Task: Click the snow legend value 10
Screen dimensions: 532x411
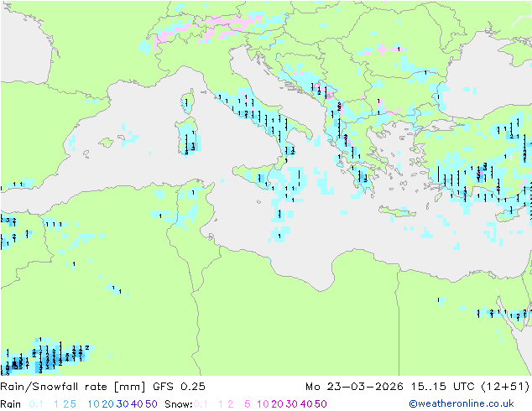Action: coord(263,404)
